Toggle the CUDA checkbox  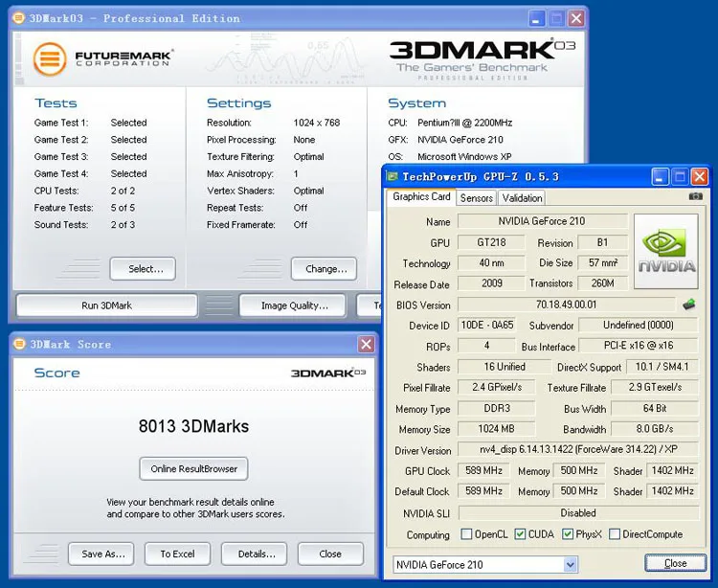520,534
